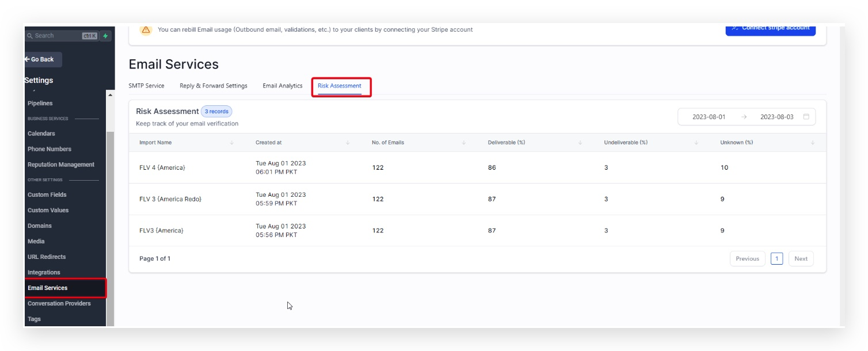868x351 pixels.
Task: Click the warning triangle icon in banner
Action: click(x=146, y=29)
